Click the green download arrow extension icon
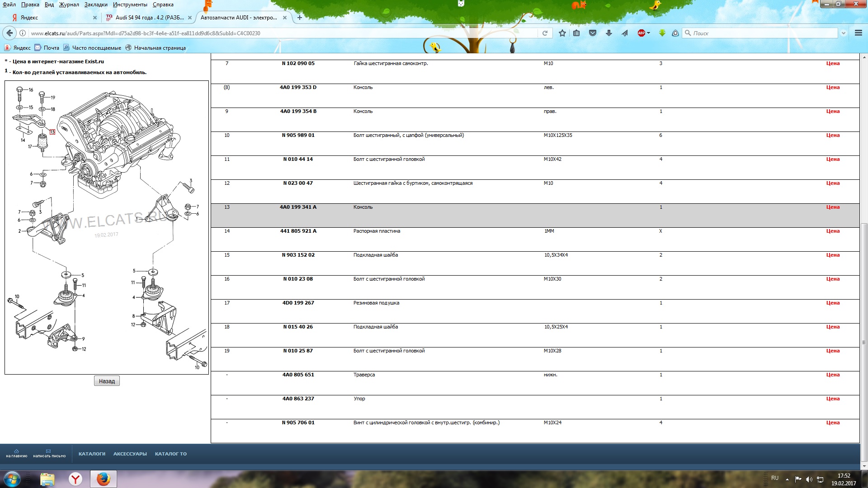 (662, 33)
